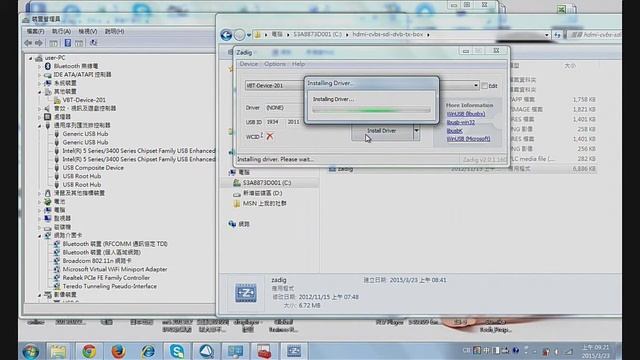Open the libusb-win32 link
640x360 pixels.
tap(460, 122)
